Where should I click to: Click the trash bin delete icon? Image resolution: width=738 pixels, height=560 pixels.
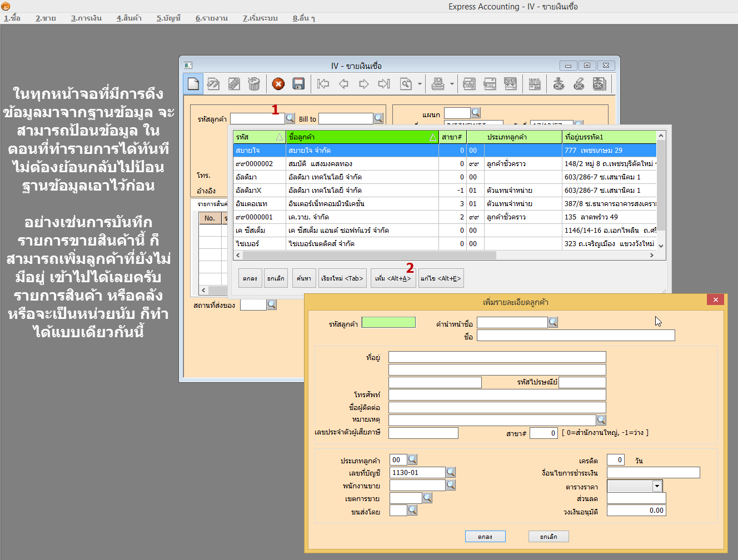254,84
